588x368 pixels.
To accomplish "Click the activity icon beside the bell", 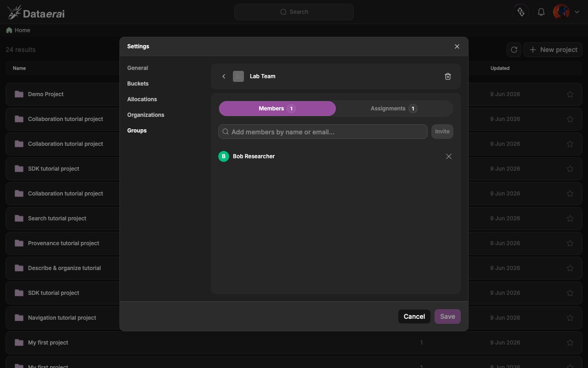I will tap(521, 12).
